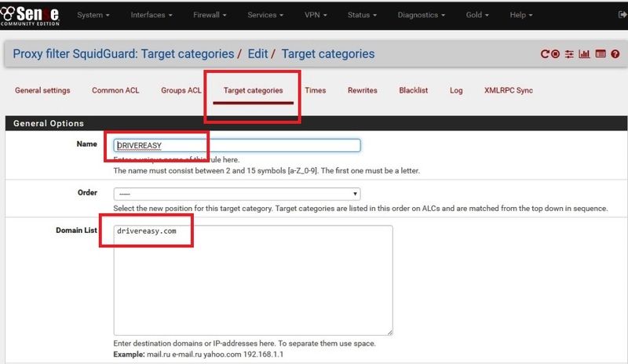Click the General Options section header
The height and width of the screenshot is (364, 628).
[x=316, y=123]
